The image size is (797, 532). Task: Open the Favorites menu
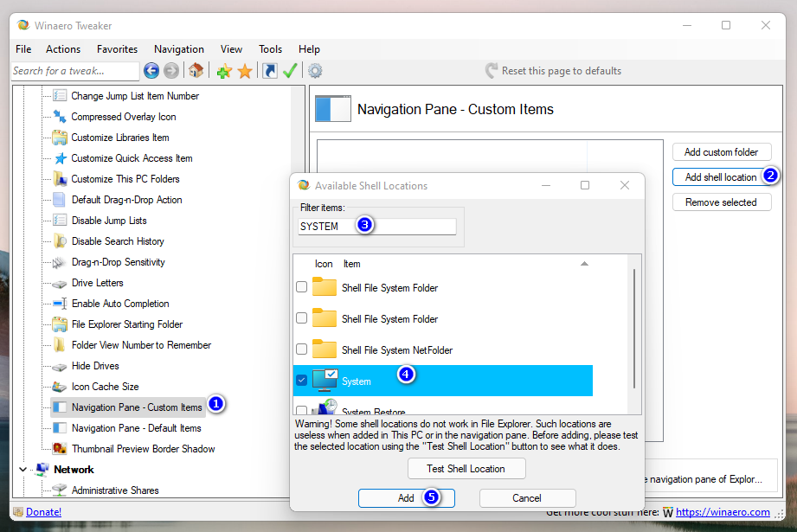[x=117, y=49]
